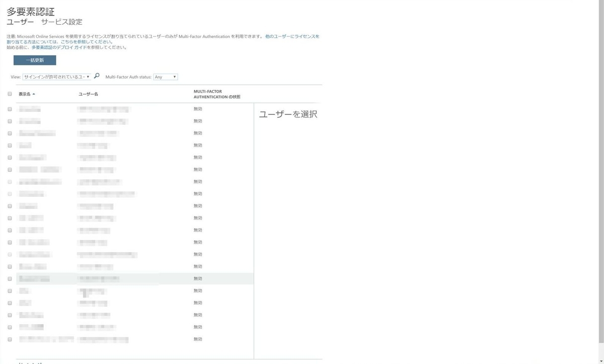The height and width of the screenshot is (364, 604).
Task: Check the first user's row checkbox
Action: click(x=9, y=109)
